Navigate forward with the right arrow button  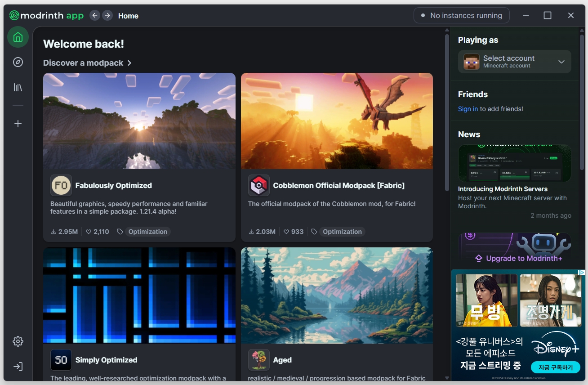(x=107, y=15)
